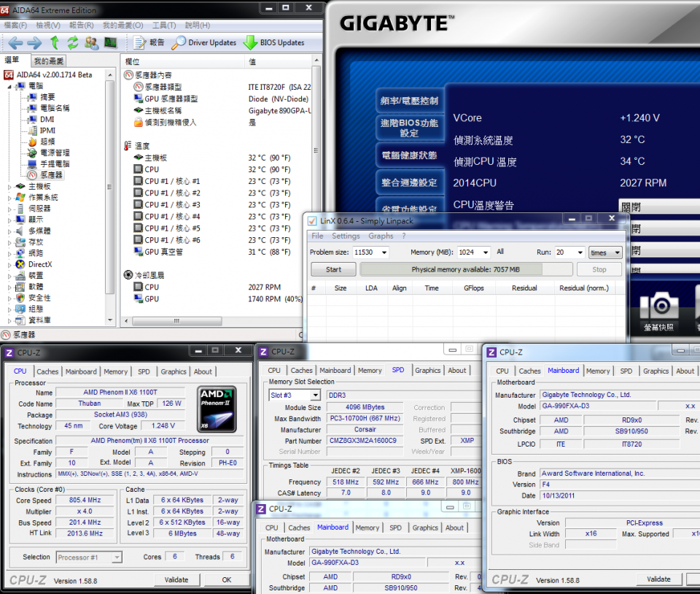Screen dimensions: 700x594
Task: Click Validate in the CPU-Z window
Action: (177, 579)
